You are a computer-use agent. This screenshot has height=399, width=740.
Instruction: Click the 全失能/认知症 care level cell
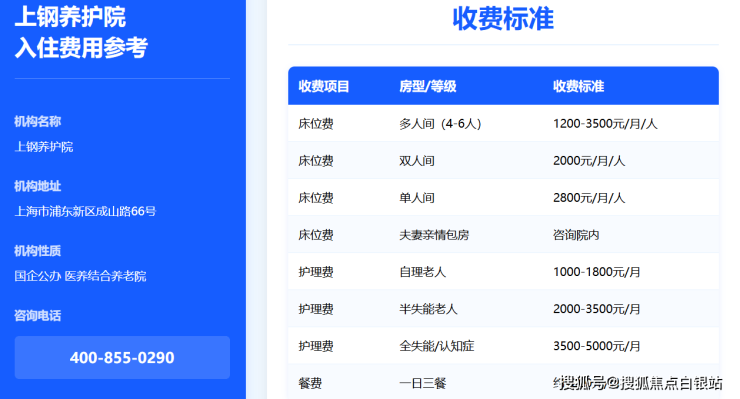(437, 346)
